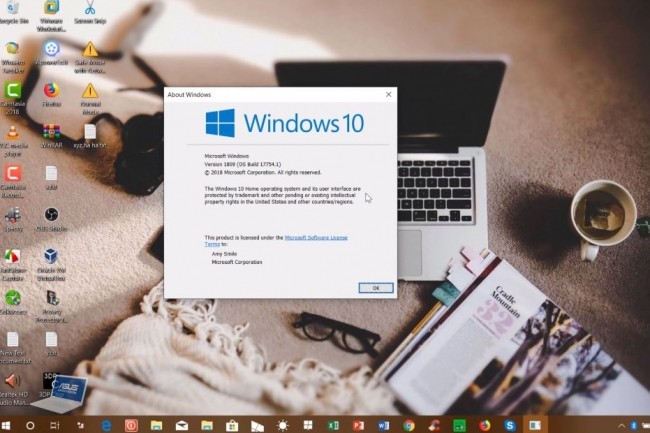This screenshot has height=433, width=650.
Task: Show hidden system tray icons chevron
Action: [x=621, y=426]
